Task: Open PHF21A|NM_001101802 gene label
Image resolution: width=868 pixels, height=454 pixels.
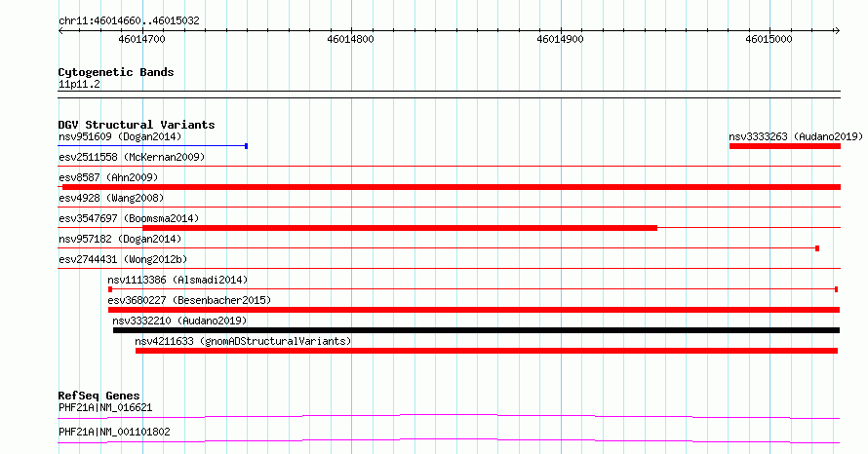Action: [x=114, y=432]
